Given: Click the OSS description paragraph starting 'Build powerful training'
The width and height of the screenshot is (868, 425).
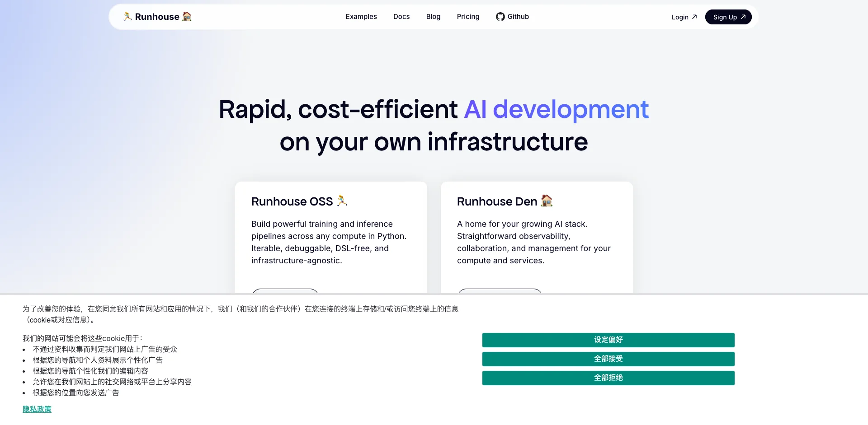Looking at the screenshot, I should [329, 242].
